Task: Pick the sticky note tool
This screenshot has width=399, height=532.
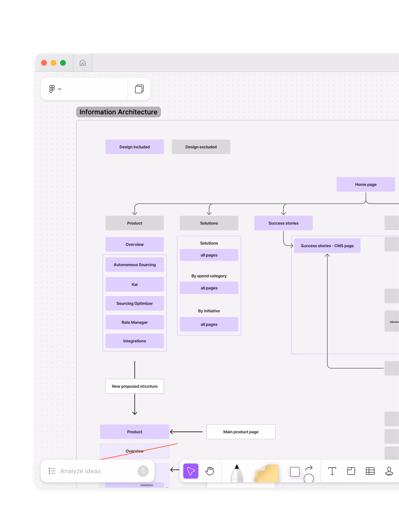Action: pyautogui.click(x=267, y=474)
